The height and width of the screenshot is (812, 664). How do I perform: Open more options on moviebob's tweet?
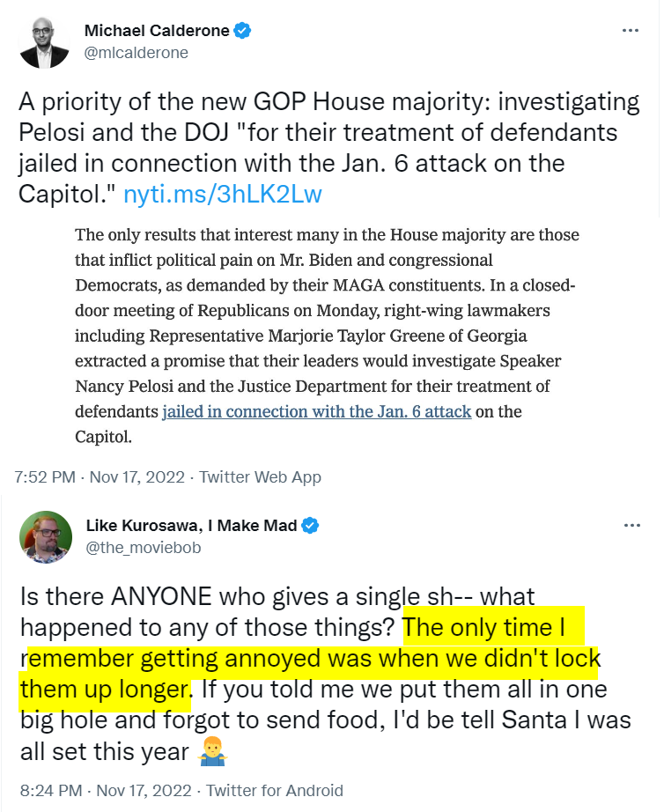(x=631, y=525)
